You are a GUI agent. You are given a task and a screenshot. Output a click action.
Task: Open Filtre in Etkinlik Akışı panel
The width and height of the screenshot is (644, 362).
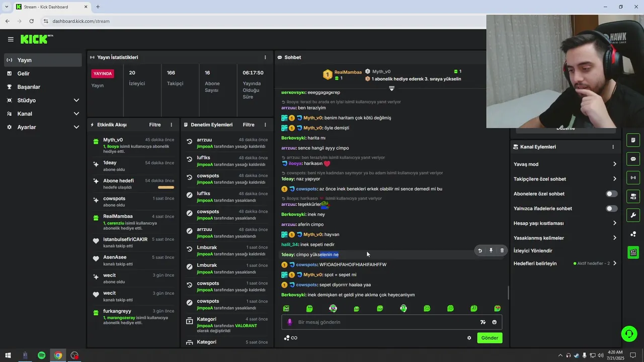[155, 125]
